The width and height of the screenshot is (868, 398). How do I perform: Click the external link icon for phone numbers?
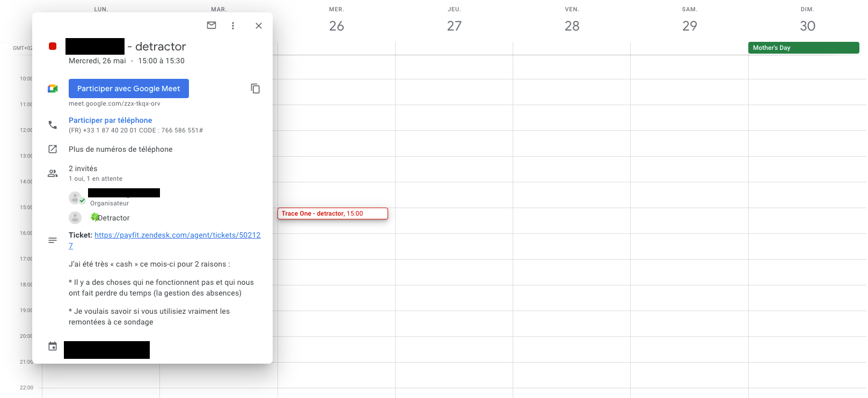click(x=53, y=149)
